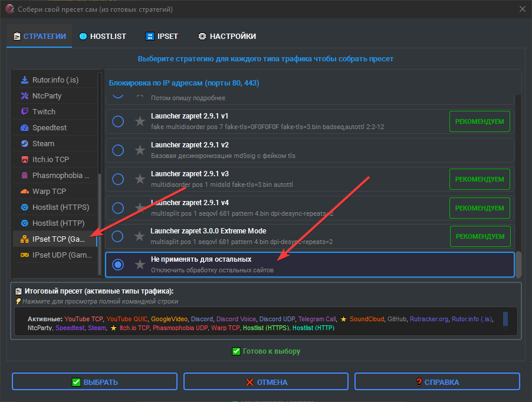Click РЕКОМЕНДУЕМ badge on zapret 2.9.1 v3
This screenshot has height=402, width=532.
(x=480, y=179)
